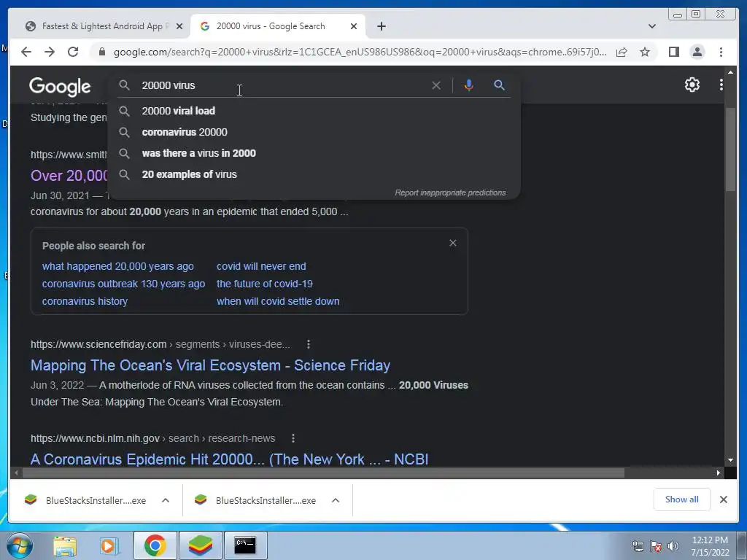Open the Windows Start menu
The image size is (747, 560).
pos(19,545)
